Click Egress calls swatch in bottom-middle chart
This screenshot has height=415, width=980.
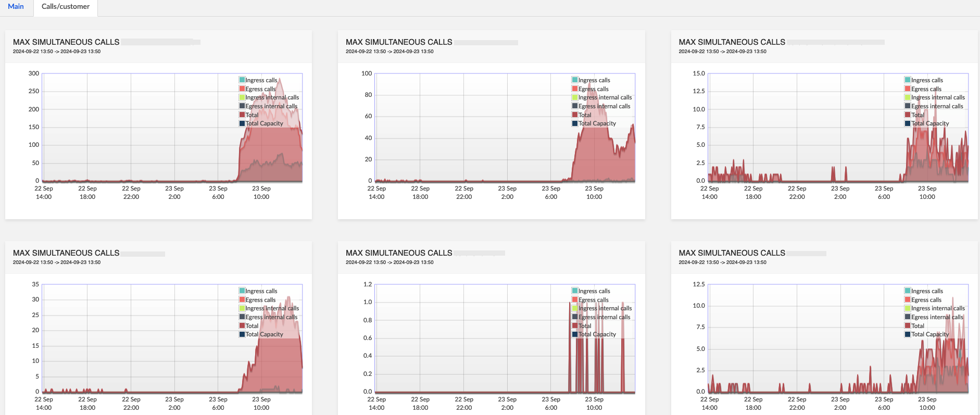575,300
